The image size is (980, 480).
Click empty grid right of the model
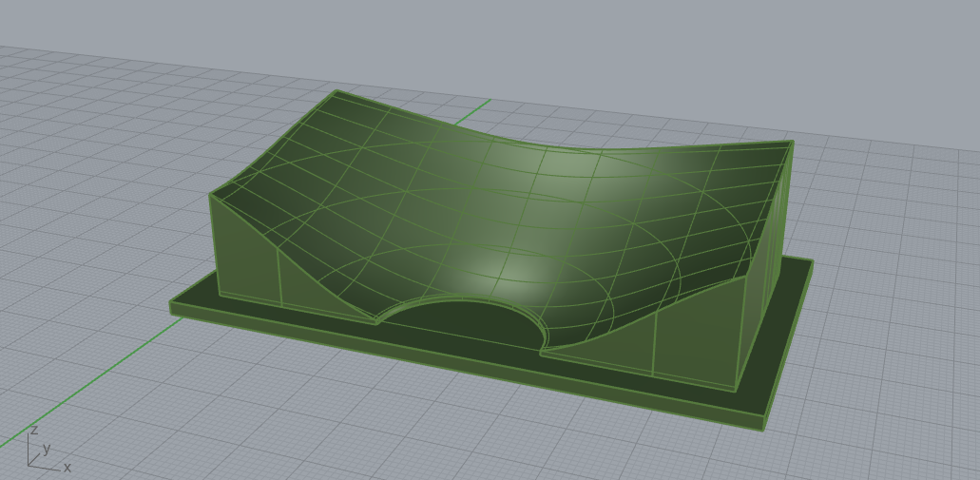[884, 333]
